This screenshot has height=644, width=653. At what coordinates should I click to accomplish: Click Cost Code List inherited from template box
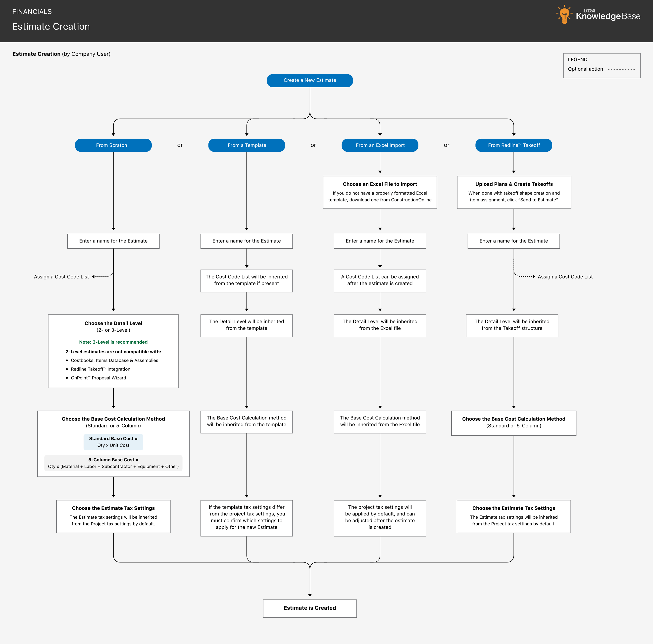246,280
